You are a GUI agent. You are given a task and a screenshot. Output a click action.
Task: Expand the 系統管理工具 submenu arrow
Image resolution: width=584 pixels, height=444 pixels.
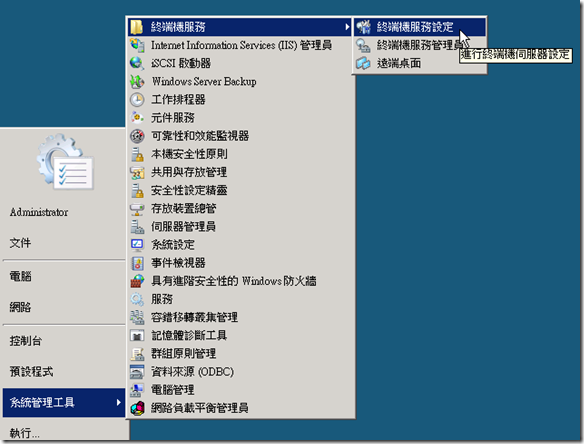[118, 402]
